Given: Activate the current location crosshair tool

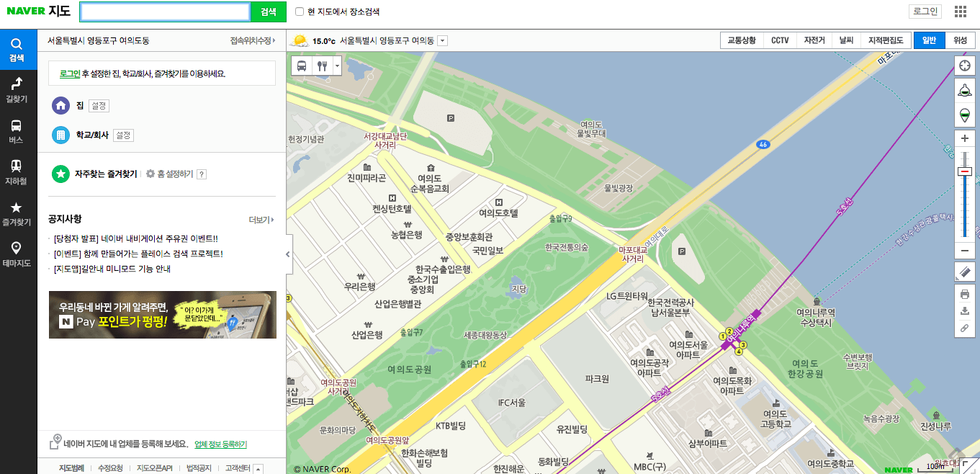Looking at the screenshot, I should [x=965, y=66].
